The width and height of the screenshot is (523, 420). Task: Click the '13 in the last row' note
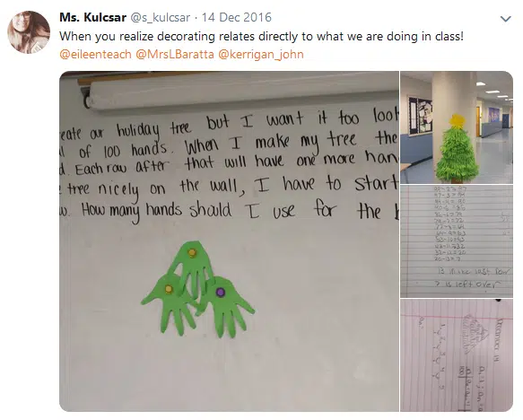click(474, 272)
